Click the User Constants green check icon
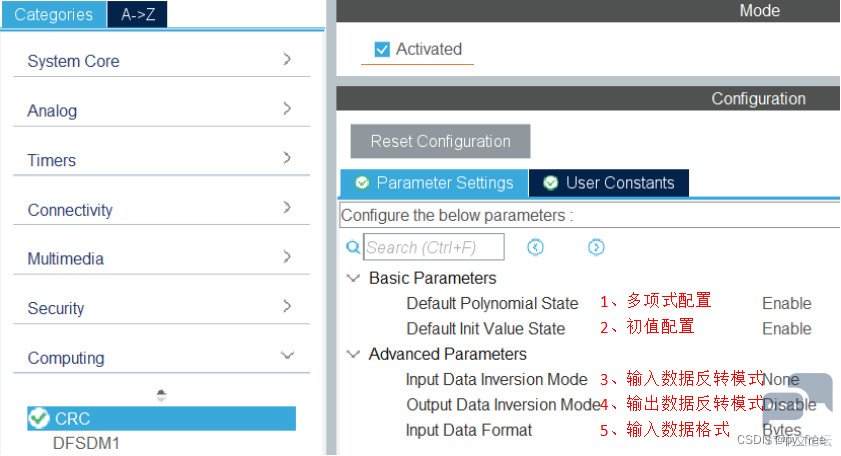This screenshot has height=456, width=841. tap(550, 183)
